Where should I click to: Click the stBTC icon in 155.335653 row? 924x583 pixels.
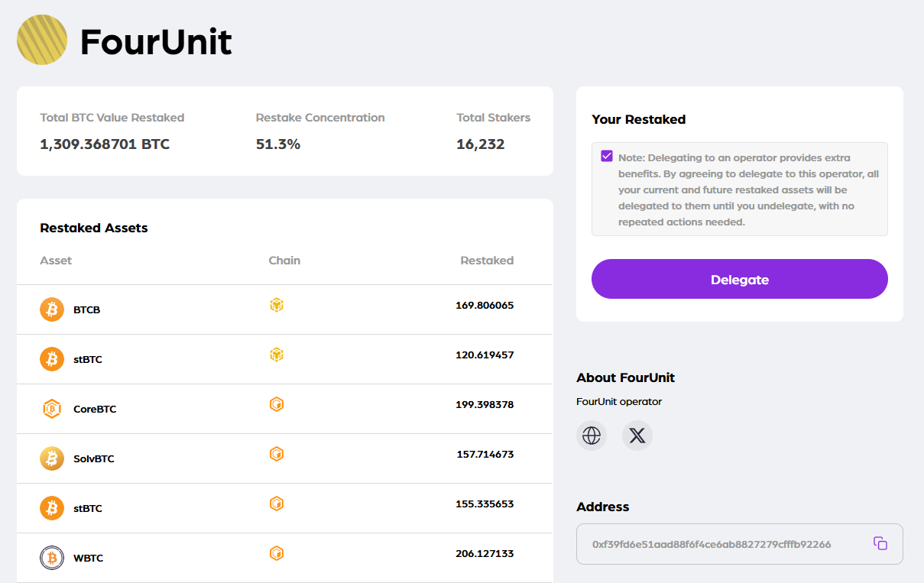click(x=52, y=508)
